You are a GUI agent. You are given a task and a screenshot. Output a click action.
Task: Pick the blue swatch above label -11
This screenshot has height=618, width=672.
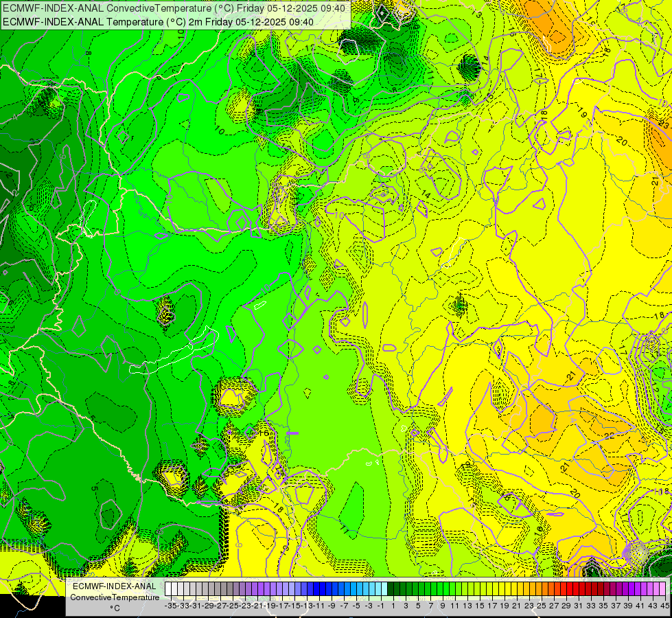point(316,588)
